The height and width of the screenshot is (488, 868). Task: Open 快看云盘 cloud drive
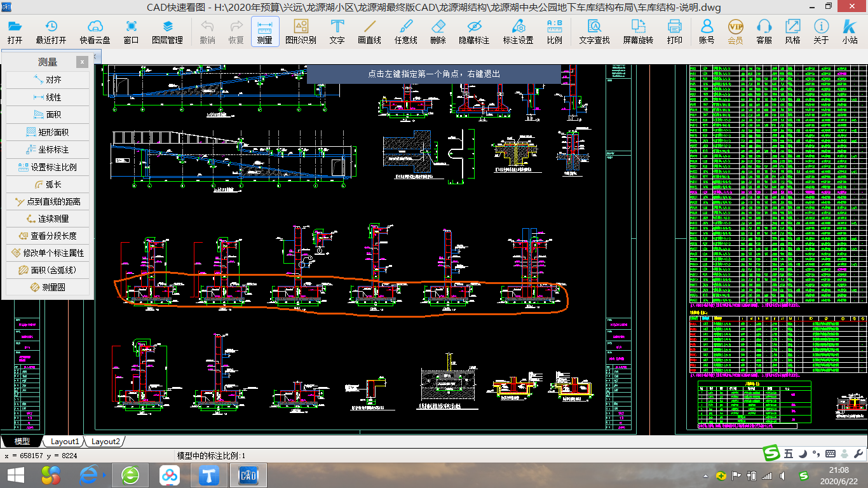95,32
